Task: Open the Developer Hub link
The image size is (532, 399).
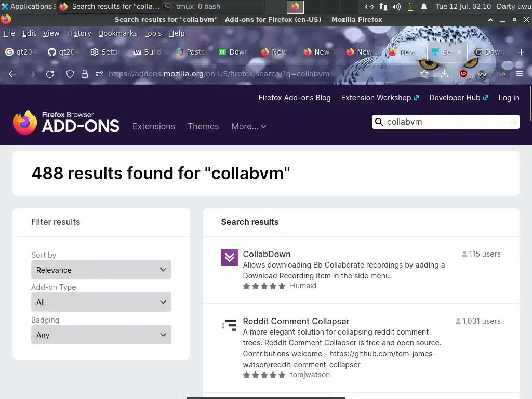Action: tap(459, 98)
